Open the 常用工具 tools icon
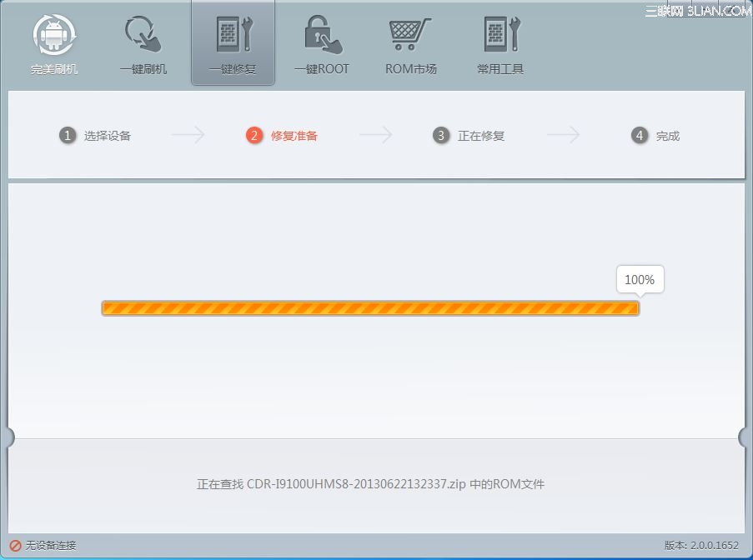 coord(502,34)
